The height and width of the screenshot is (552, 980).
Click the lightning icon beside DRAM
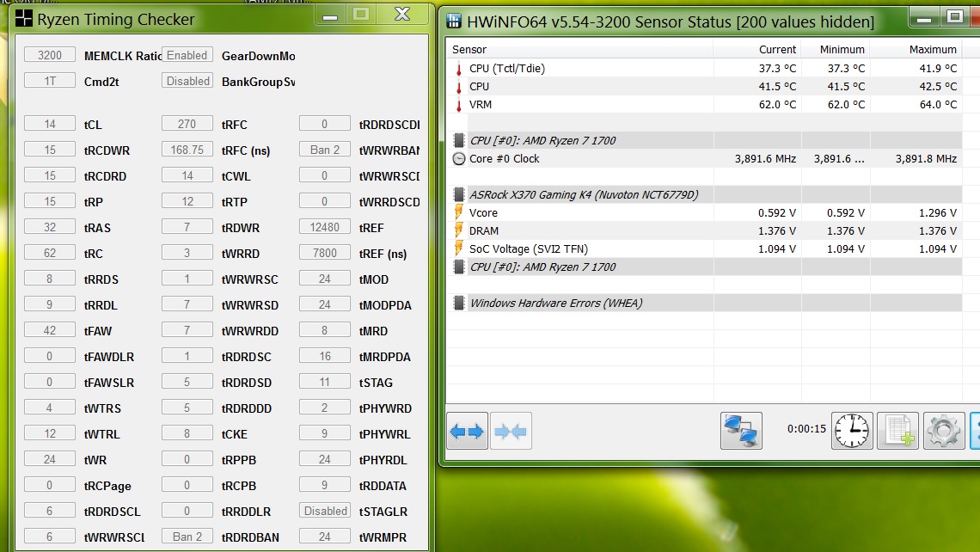tap(459, 230)
